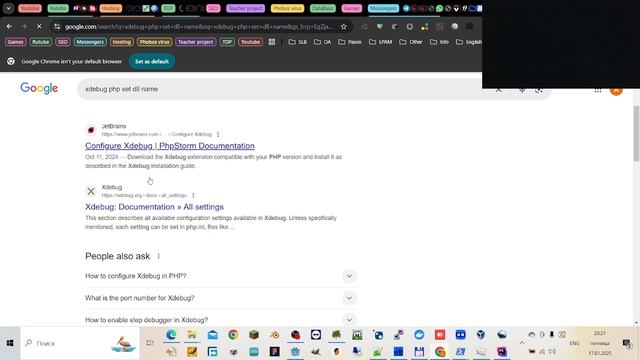Open the Info bookmarks folder

pyautogui.click(x=439, y=42)
